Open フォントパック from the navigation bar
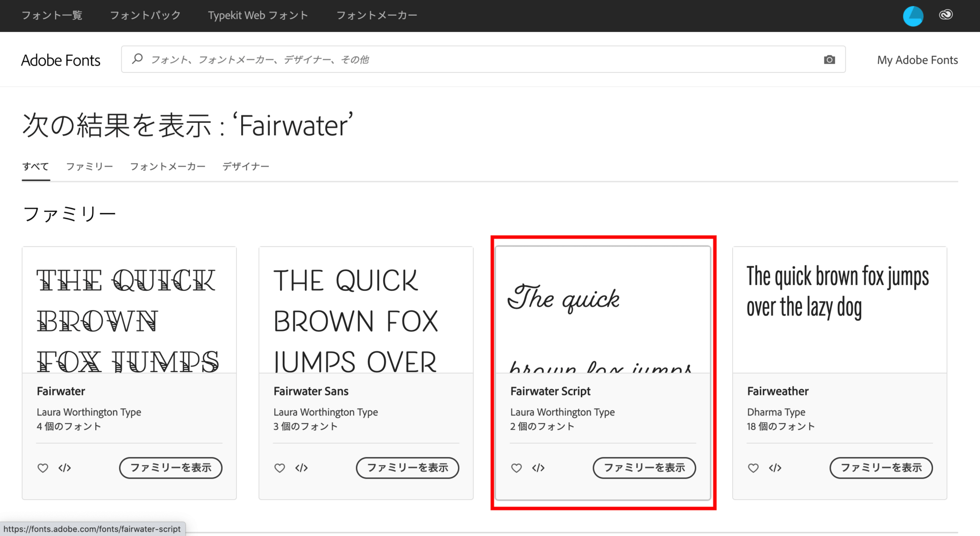This screenshot has height=536, width=980. 145,15
